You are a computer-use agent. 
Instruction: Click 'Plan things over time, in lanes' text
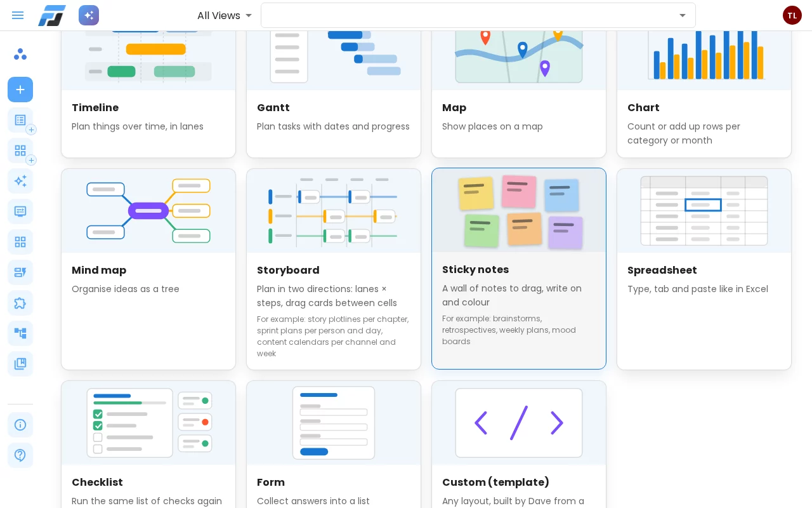[x=138, y=126]
